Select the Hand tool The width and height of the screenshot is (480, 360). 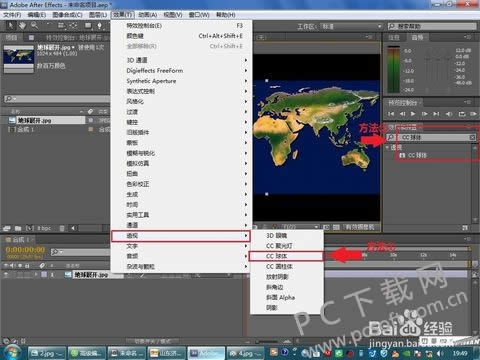click(x=22, y=25)
